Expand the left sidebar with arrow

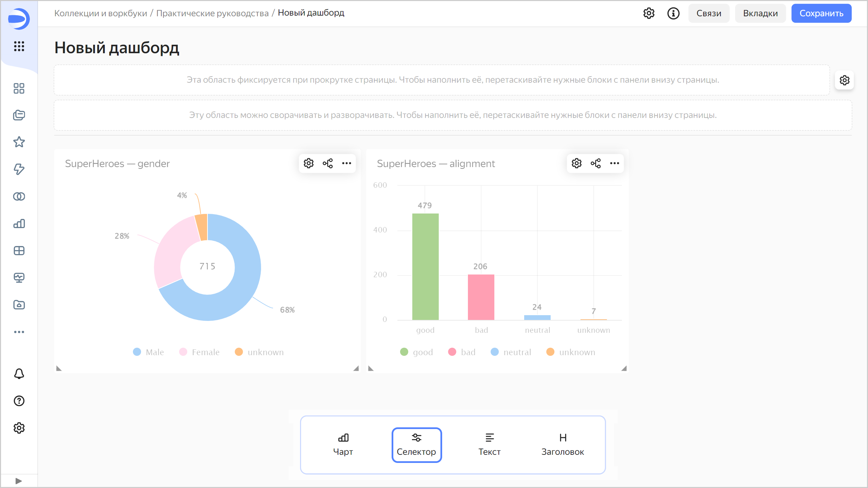[19, 481]
